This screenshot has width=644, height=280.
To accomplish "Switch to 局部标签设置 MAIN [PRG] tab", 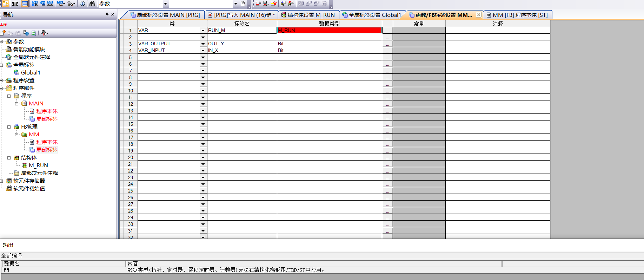I will click(x=165, y=15).
